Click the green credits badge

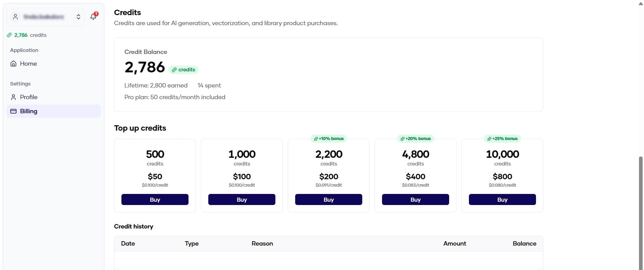click(183, 70)
